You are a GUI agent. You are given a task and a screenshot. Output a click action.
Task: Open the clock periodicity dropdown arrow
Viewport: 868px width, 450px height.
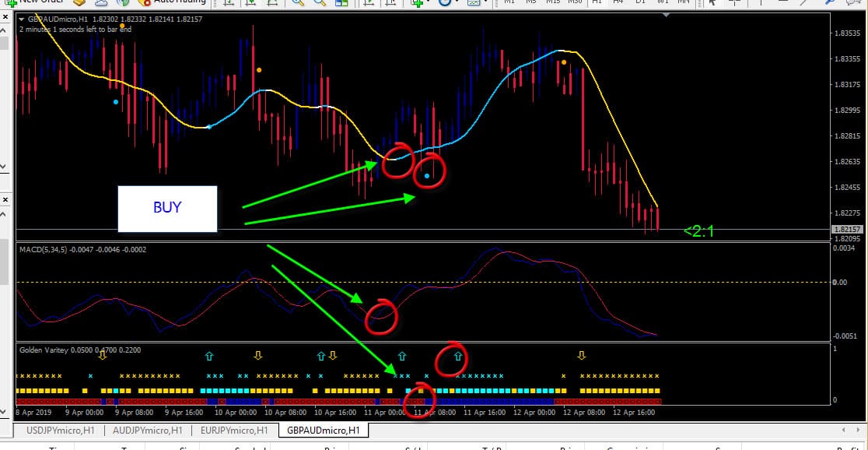tap(457, 2)
